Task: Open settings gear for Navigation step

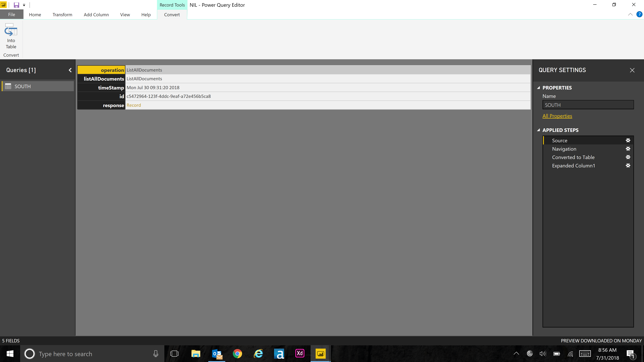Action: coord(628,149)
